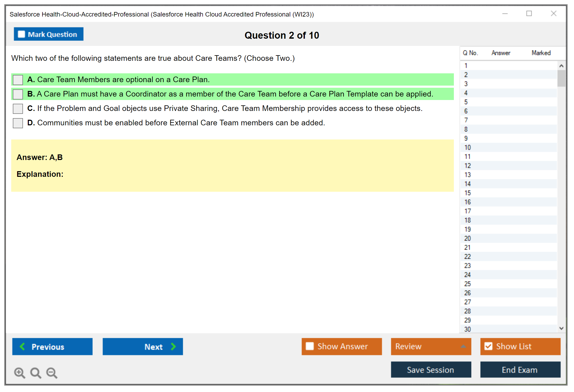Select question 25 in the list
The width and height of the screenshot is (574, 392).
pyautogui.click(x=467, y=284)
